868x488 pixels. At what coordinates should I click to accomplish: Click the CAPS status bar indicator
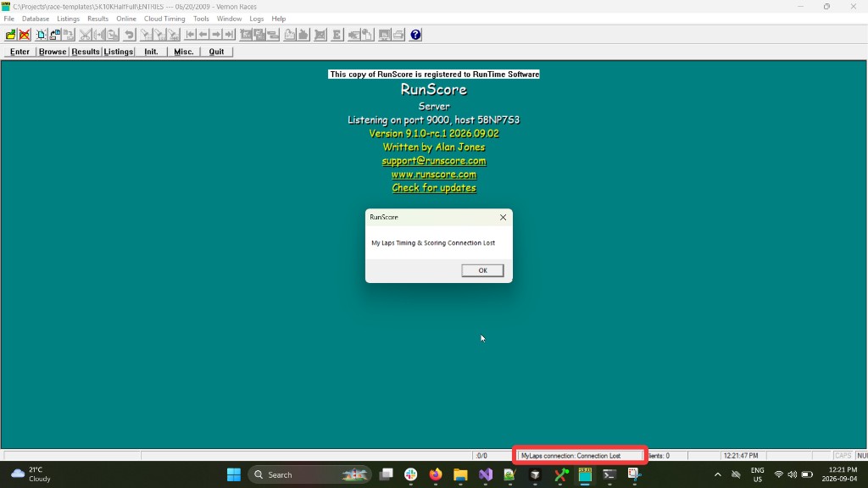[x=843, y=456]
